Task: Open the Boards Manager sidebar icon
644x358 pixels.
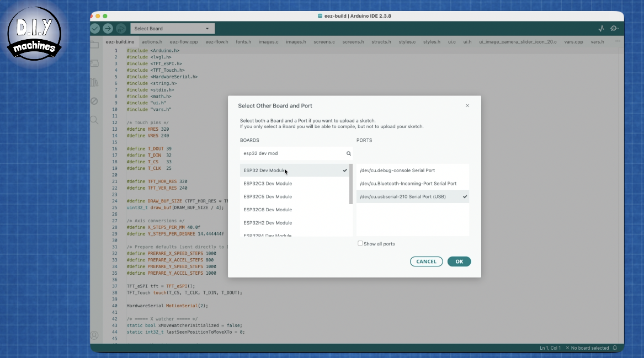Action: 94,63
